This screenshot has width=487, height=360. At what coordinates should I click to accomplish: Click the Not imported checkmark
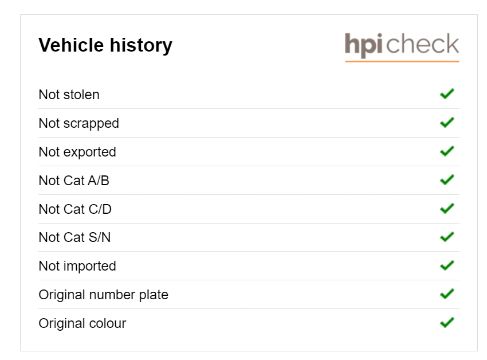point(447,266)
